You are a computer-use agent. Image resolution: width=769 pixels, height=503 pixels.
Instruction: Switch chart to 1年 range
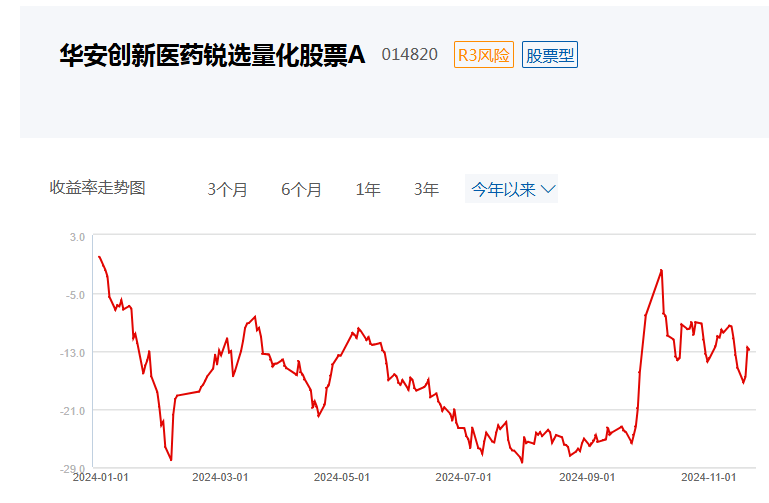tap(368, 189)
